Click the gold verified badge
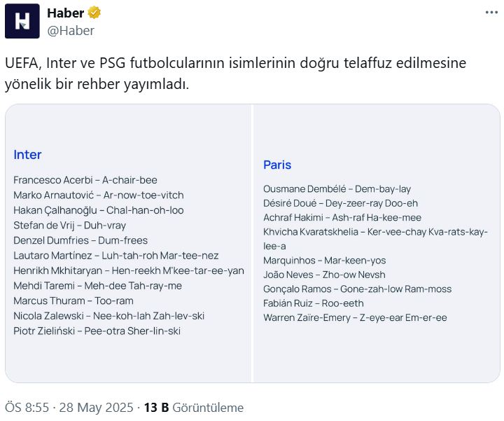Screen dimensions: 504x421 click(x=94, y=13)
